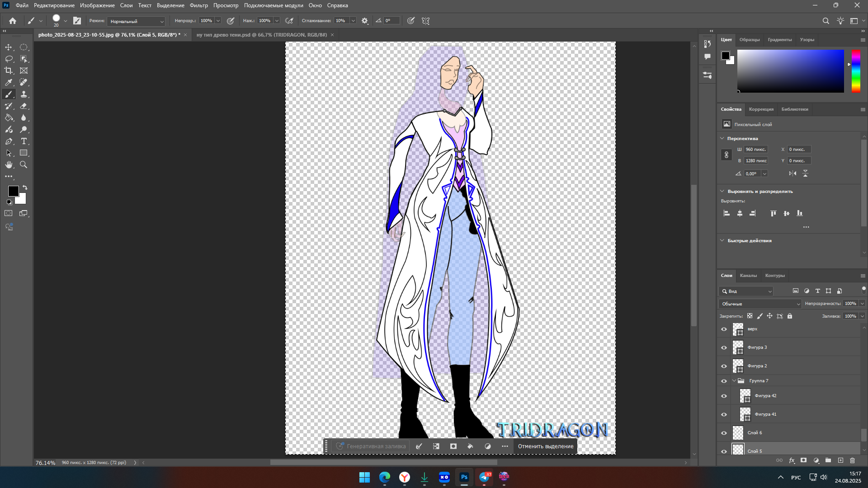Click the Генеративная заливка button
Screen dimensions: 868x488
371,446
